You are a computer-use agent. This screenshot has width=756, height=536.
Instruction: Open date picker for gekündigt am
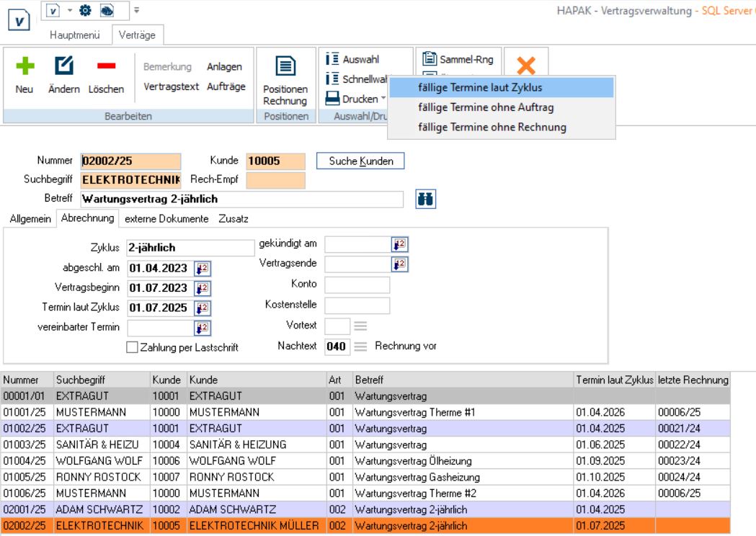coord(399,244)
